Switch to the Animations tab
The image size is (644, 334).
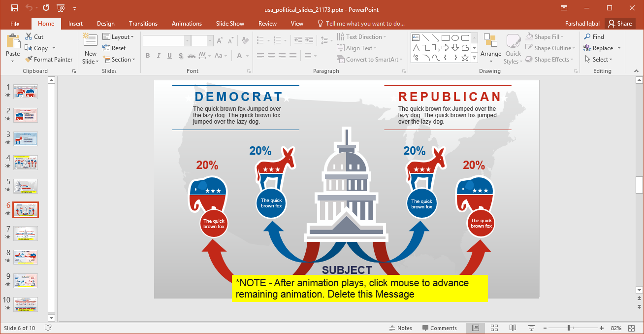point(187,24)
